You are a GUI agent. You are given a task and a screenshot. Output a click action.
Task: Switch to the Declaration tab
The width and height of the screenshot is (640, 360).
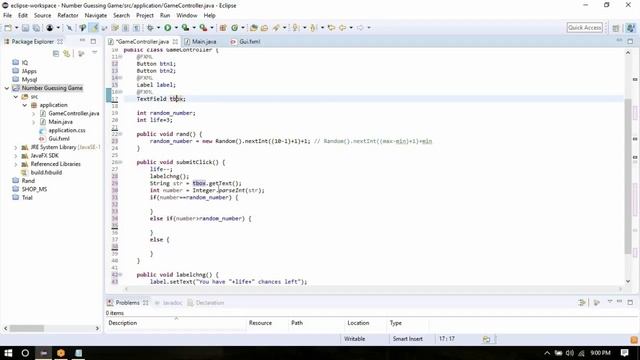coord(206,303)
